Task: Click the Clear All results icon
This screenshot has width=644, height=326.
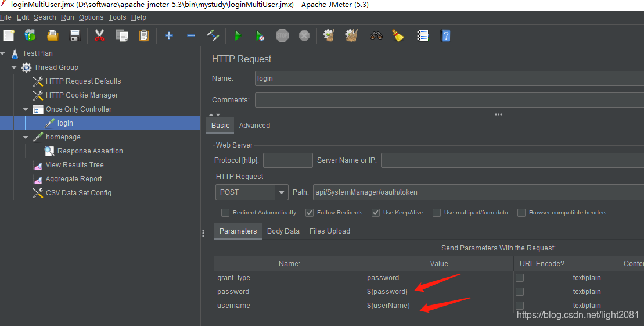Action: tap(351, 35)
